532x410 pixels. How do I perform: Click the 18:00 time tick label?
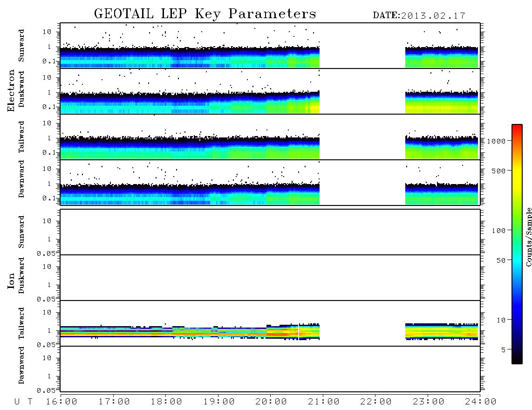click(166, 402)
